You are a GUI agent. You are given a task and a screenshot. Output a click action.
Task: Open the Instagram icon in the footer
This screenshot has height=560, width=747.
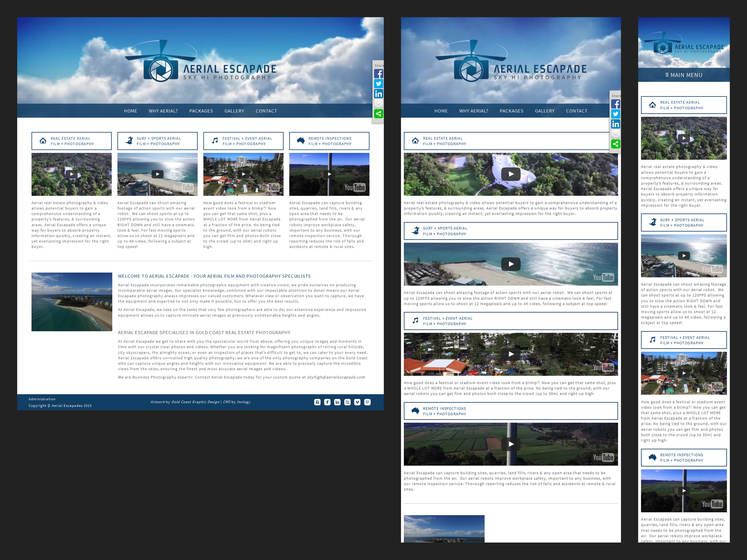[317, 402]
